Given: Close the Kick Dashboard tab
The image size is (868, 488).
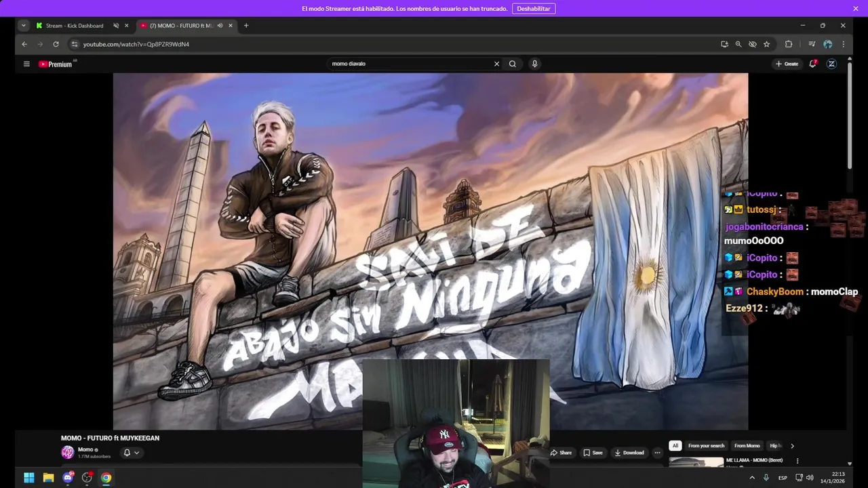Looking at the screenshot, I should (126, 26).
